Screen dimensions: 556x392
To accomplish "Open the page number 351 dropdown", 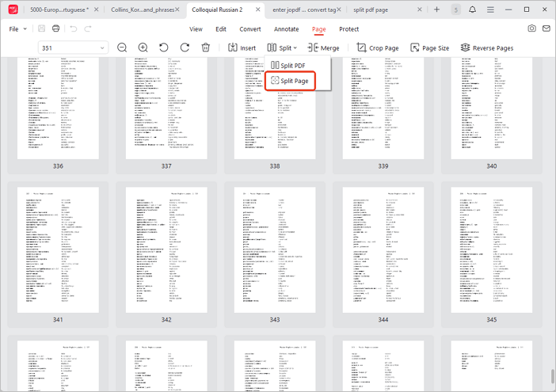I will [73, 48].
